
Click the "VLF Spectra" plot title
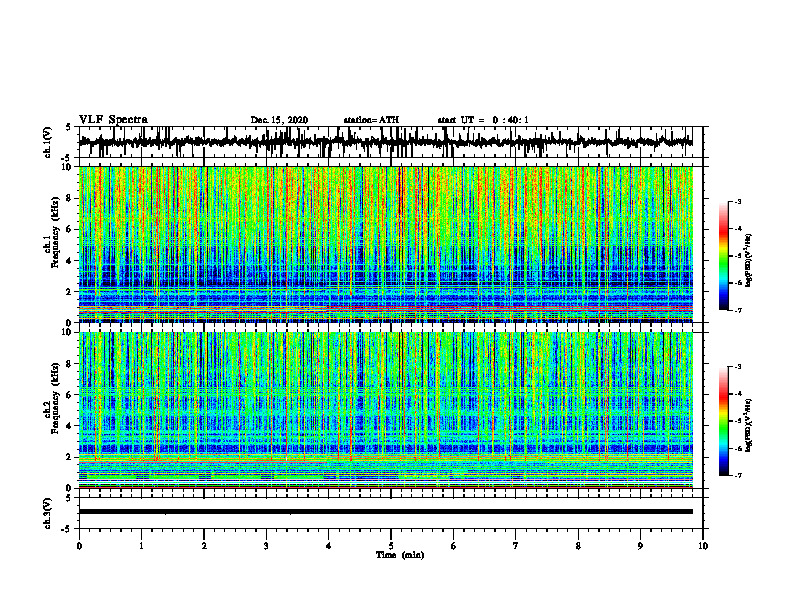pyautogui.click(x=113, y=120)
